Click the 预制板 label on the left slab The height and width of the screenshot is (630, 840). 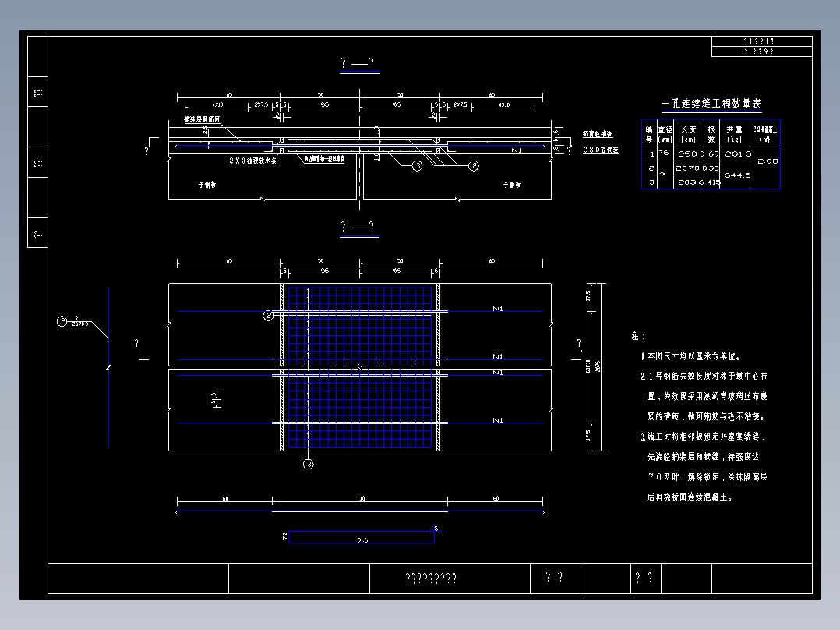pos(207,185)
